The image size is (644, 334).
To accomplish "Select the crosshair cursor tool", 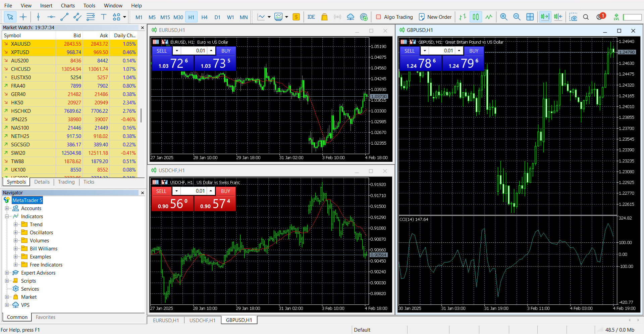I will [23, 17].
